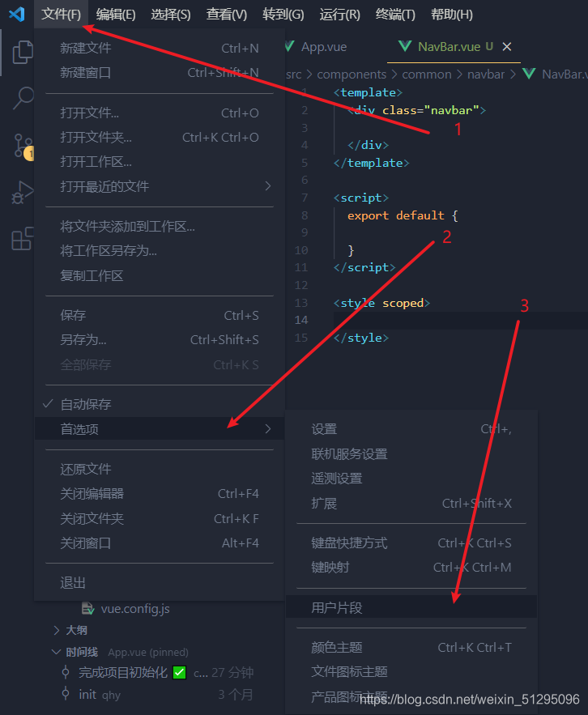Open the 运行(R) menu

(x=339, y=15)
